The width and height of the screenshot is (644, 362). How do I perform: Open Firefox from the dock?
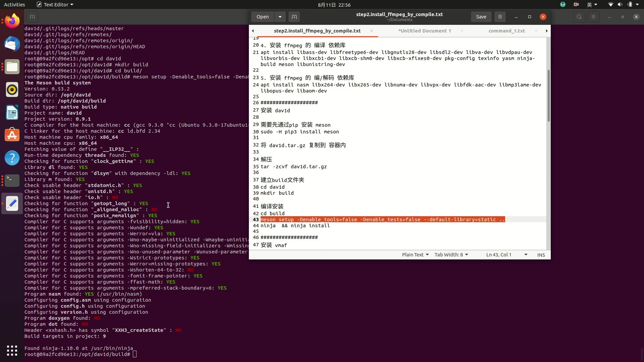point(12,21)
